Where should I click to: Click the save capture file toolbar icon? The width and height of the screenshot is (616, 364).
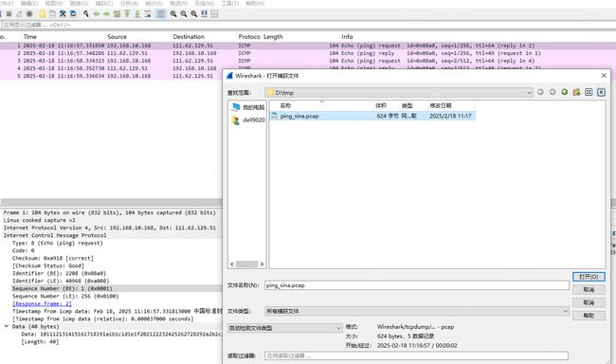52,14
